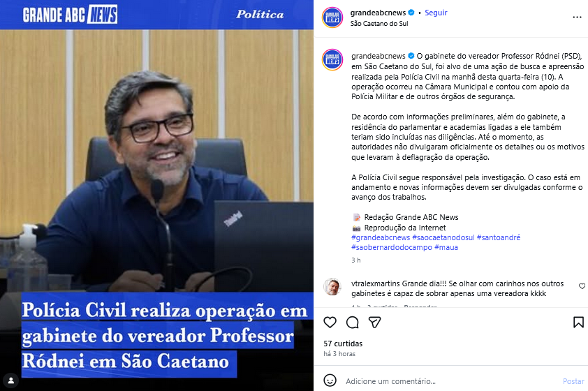Follow the account via Seguir

tap(436, 13)
